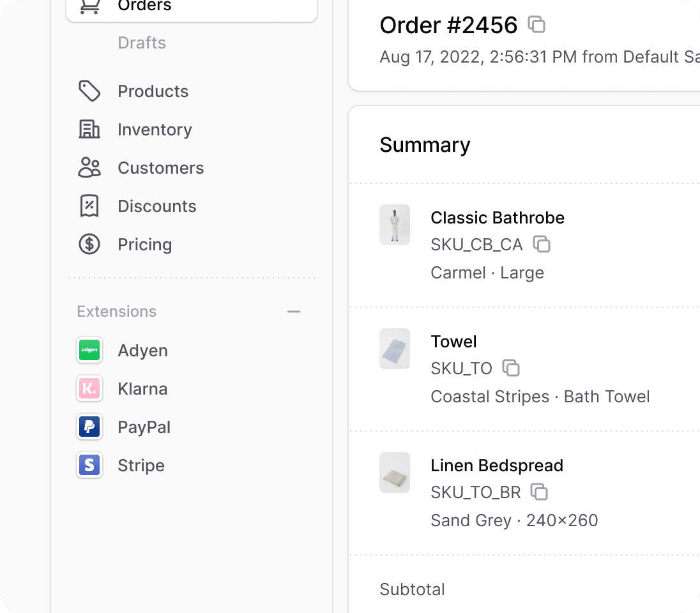Screen dimensions: 700x613
Task: Open the Stripe extension
Action: (141, 465)
